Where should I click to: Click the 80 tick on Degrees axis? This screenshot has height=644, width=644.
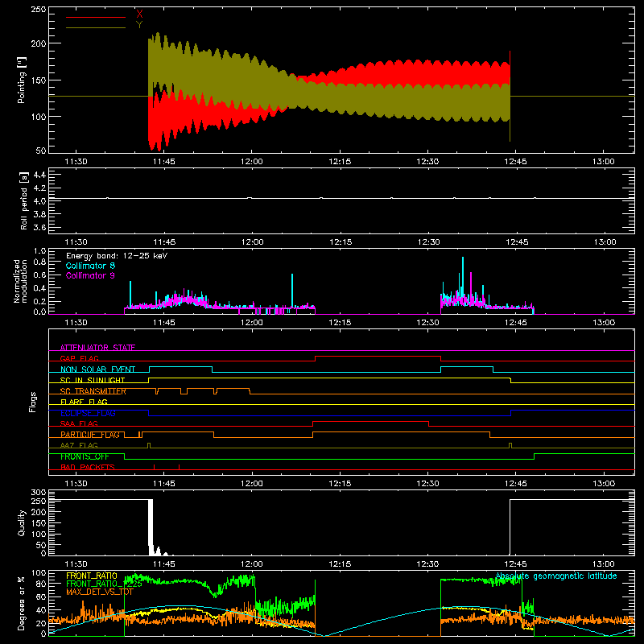coord(42,584)
